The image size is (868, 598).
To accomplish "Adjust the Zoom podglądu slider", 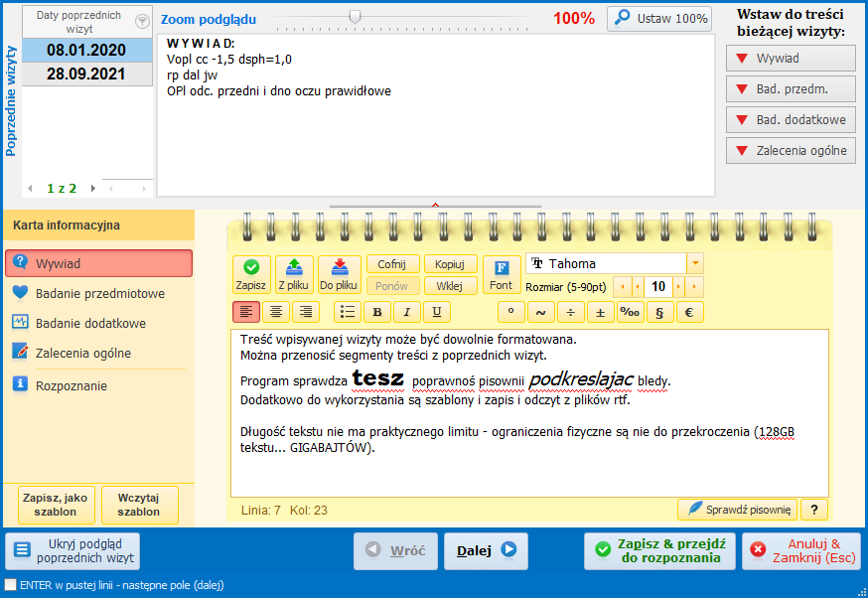I will click(x=355, y=17).
